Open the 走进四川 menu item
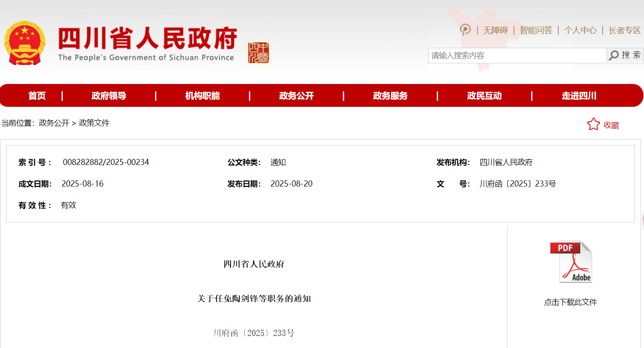 pos(579,96)
